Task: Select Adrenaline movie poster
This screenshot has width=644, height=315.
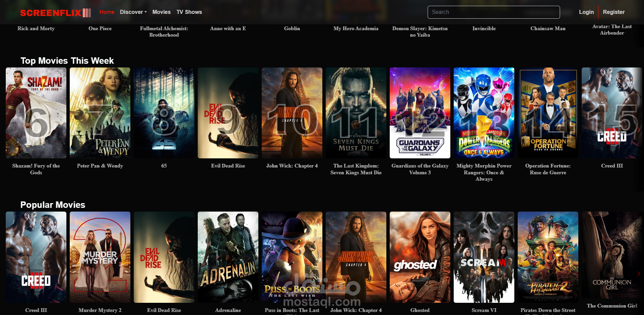Action: [x=228, y=257]
